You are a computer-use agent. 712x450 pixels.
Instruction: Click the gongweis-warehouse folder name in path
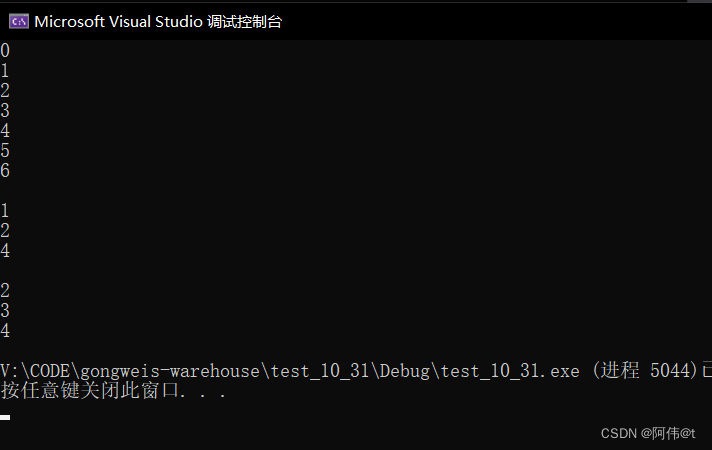click(170, 371)
